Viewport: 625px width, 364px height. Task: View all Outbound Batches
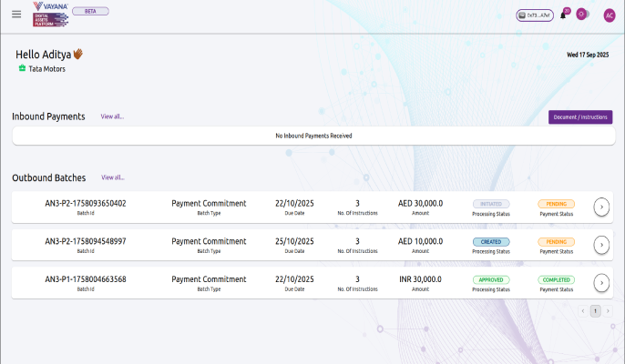pyautogui.click(x=112, y=177)
